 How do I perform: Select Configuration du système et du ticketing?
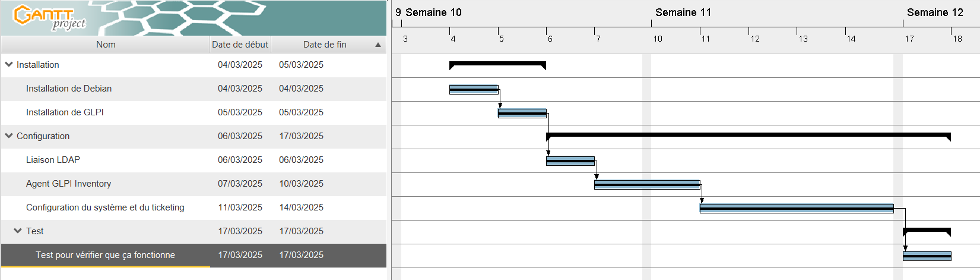105,207
